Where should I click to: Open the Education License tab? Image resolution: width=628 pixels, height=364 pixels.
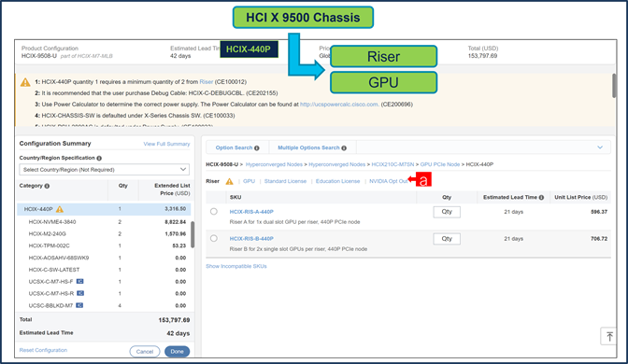(337, 181)
